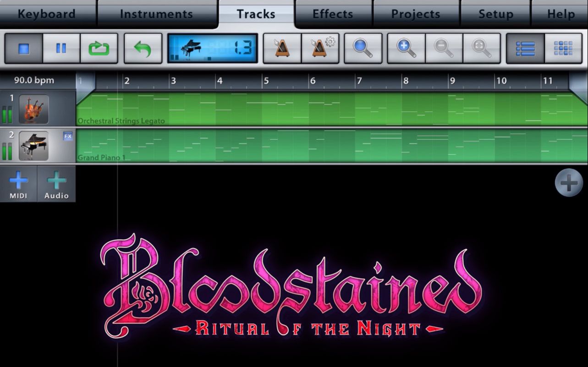Stop playback with the square button
Viewport: 588px width, 367px height.
tap(24, 48)
